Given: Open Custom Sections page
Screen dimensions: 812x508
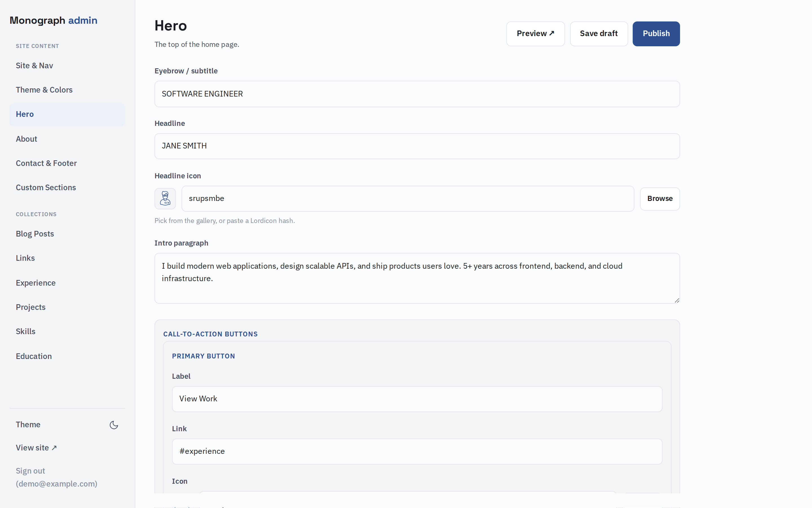Looking at the screenshot, I should (x=67, y=187).
